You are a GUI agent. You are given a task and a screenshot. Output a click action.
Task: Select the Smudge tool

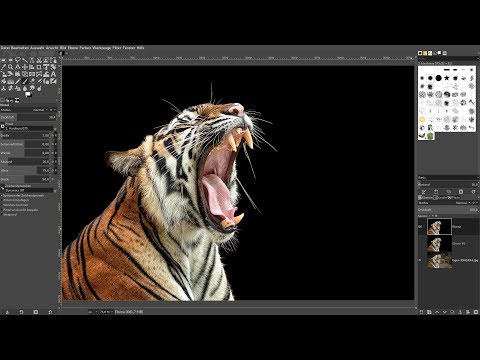tap(32, 88)
